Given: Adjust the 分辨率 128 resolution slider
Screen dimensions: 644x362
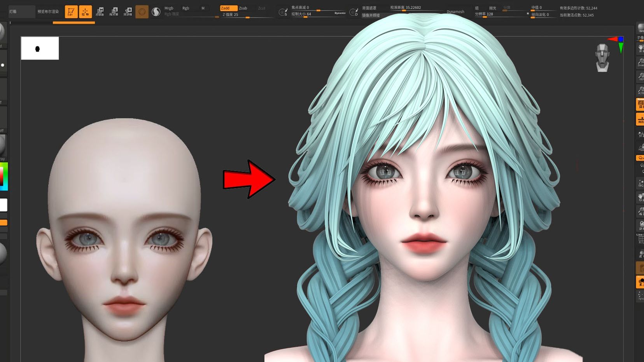Looking at the screenshot, I should (x=501, y=14).
